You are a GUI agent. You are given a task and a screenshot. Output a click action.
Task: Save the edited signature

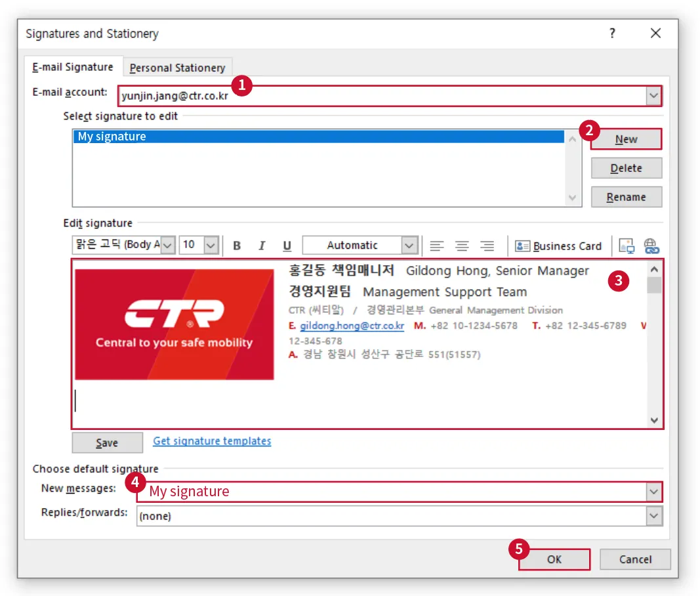(x=107, y=443)
